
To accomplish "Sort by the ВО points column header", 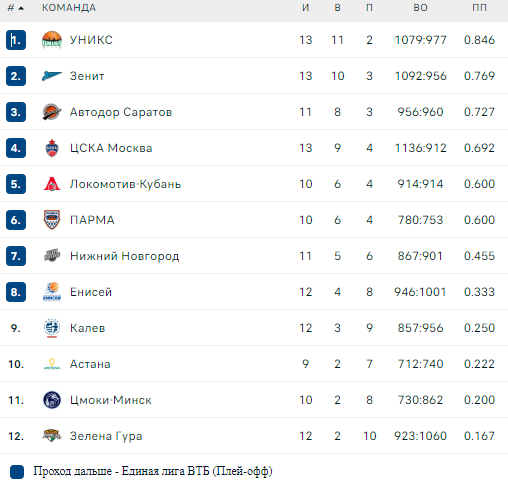I will tap(420, 8).
